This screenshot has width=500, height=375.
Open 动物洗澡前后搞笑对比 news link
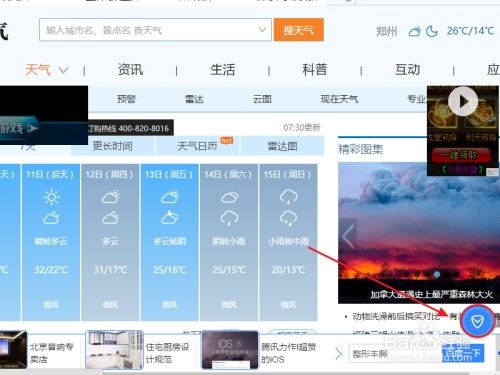(x=396, y=316)
